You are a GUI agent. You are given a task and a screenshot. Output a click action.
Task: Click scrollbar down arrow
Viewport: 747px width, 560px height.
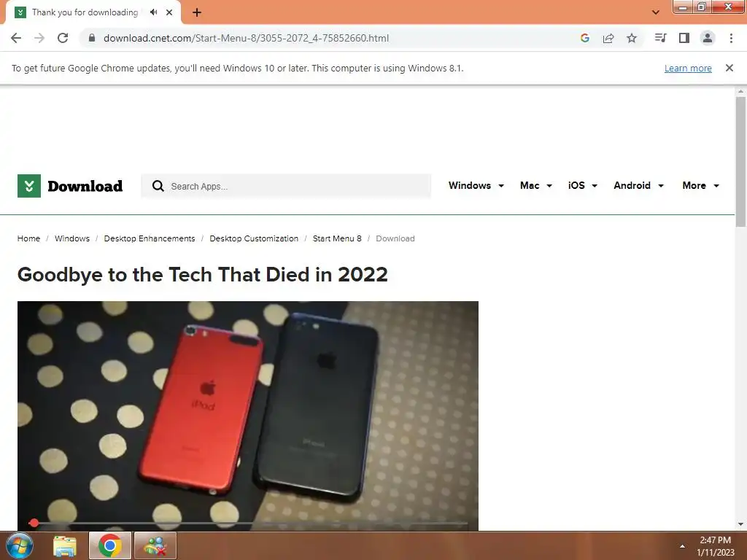pyautogui.click(x=740, y=524)
